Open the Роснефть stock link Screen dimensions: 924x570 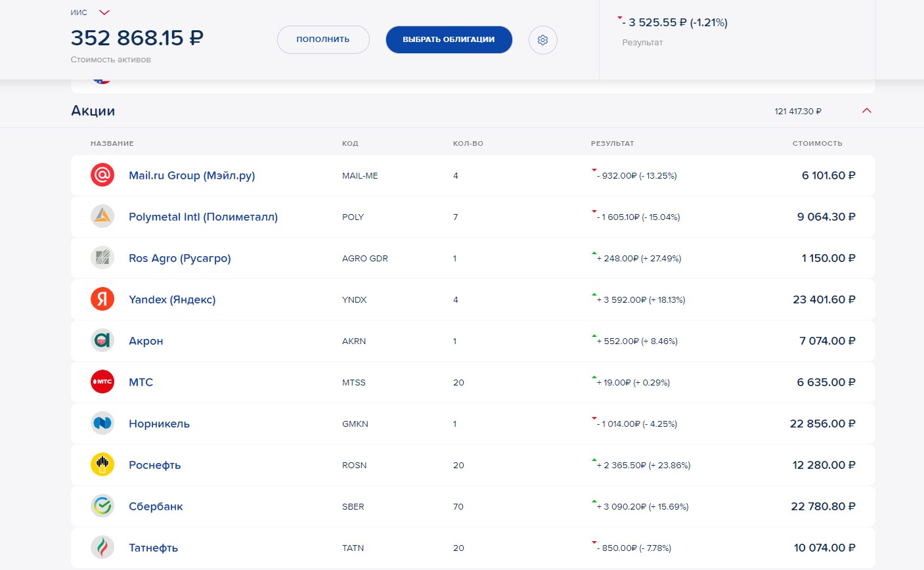(155, 465)
